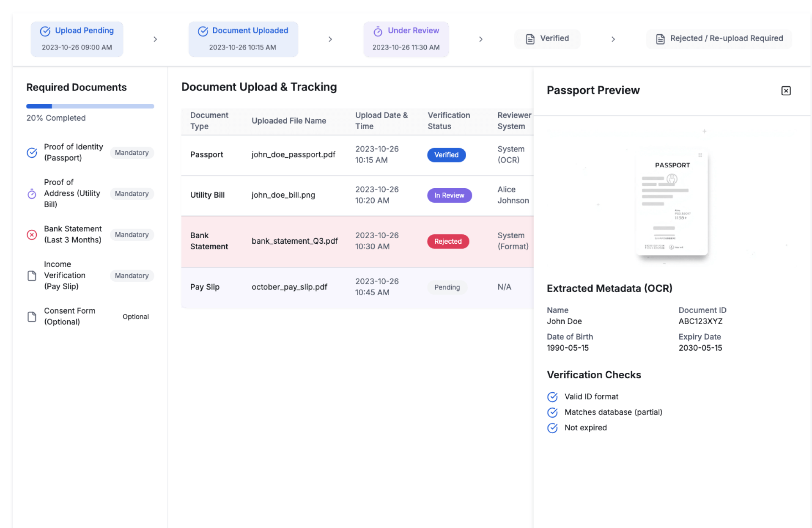The height and width of the screenshot is (528, 812).
Task: Click the 20% Completed progress bar
Action: click(90, 107)
